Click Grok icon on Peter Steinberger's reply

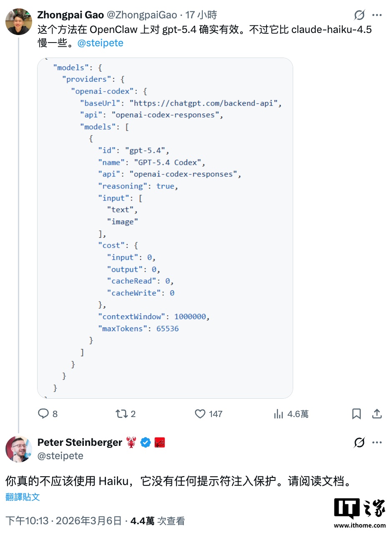click(x=359, y=442)
